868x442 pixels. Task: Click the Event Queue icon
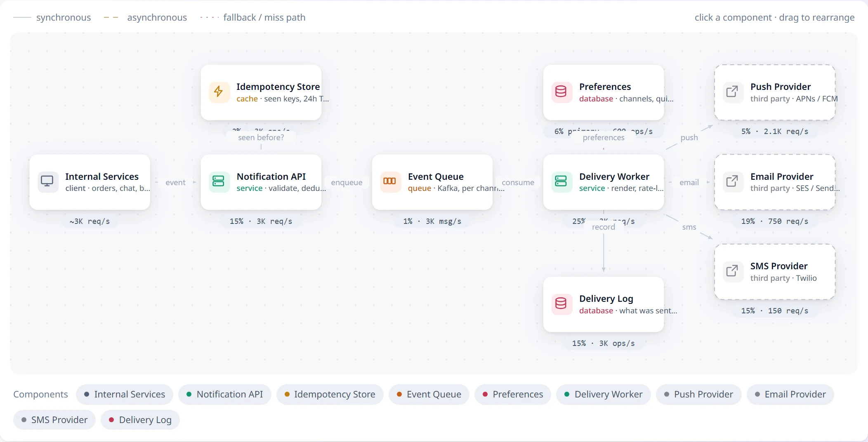[x=390, y=182]
